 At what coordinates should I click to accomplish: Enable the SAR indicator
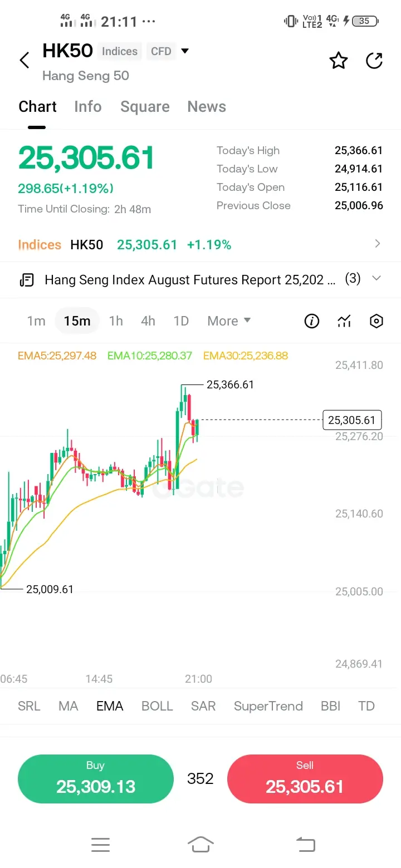[203, 706]
